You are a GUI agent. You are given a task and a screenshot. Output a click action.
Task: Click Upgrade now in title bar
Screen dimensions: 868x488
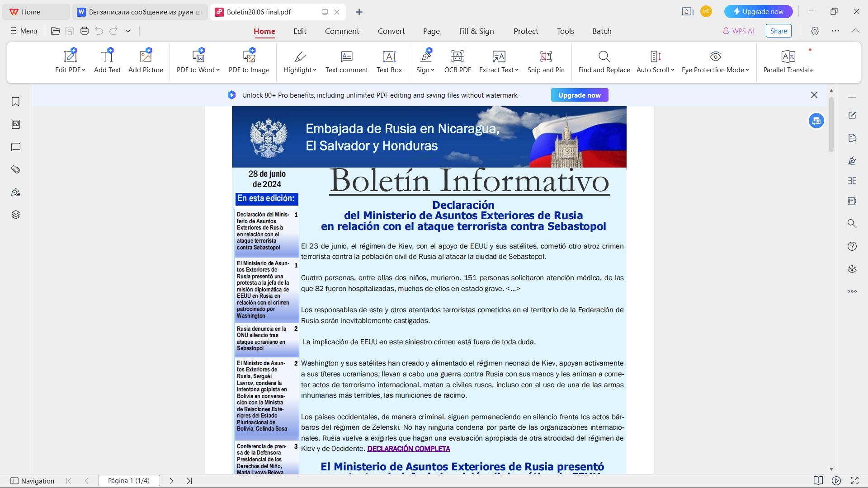(x=758, y=12)
